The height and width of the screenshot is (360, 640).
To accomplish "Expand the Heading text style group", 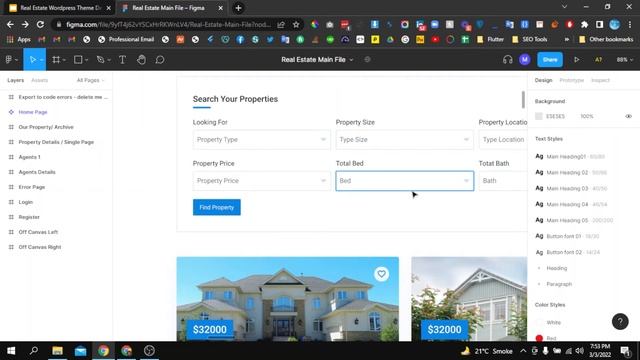I will click(x=539, y=268).
